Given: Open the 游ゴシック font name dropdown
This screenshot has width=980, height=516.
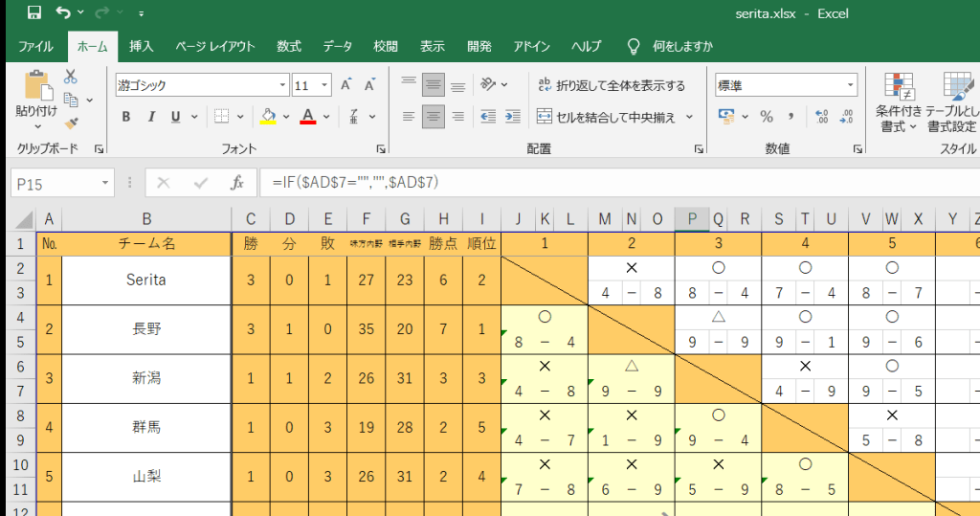Looking at the screenshot, I should click(281, 85).
